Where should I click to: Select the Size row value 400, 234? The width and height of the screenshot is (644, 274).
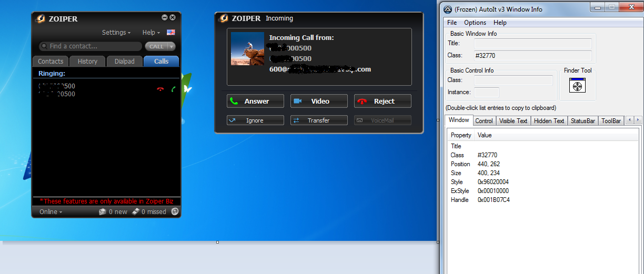click(x=489, y=173)
